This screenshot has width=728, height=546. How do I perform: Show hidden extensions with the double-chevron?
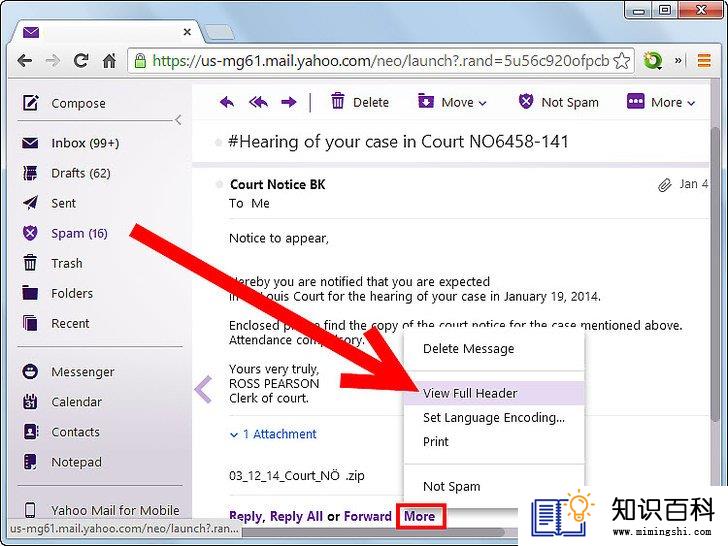678,61
